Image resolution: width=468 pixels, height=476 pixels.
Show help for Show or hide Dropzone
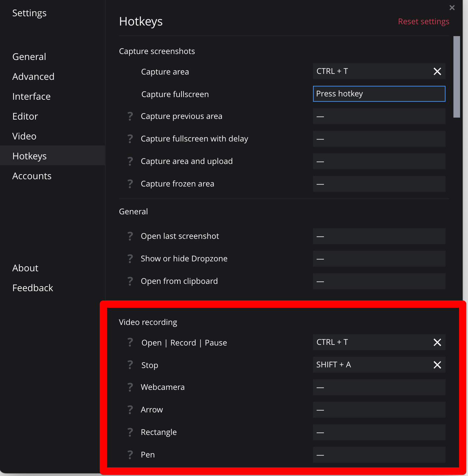point(130,259)
